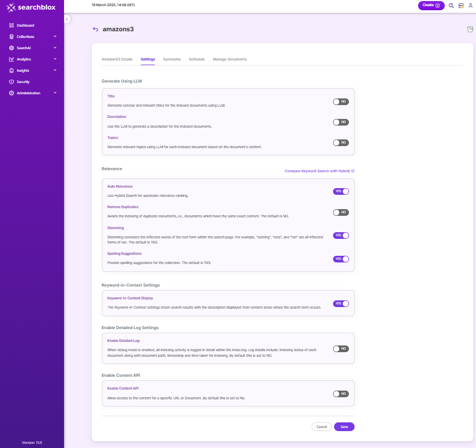
Task: Enable LLM Title generation toggle
Action: (x=341, y=102)
